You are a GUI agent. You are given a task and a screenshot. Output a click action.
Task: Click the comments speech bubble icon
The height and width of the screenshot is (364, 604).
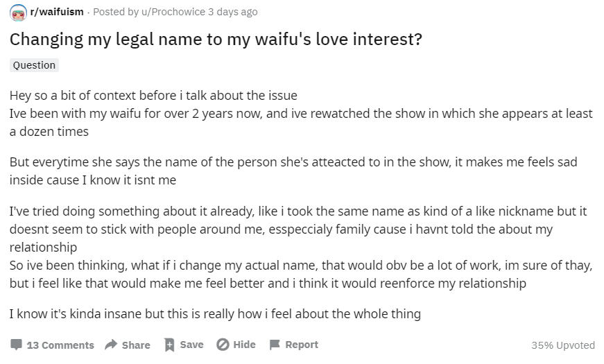(16, 345)
